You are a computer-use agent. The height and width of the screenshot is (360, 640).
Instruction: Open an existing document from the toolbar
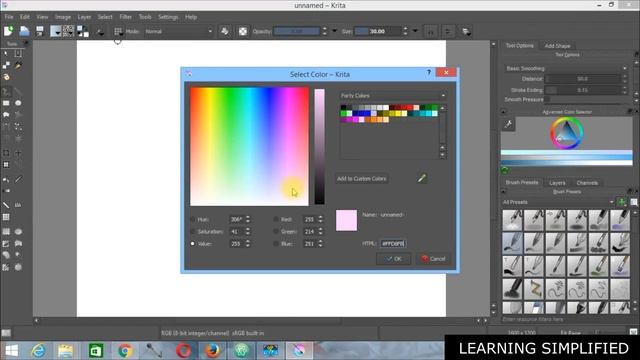24,31
